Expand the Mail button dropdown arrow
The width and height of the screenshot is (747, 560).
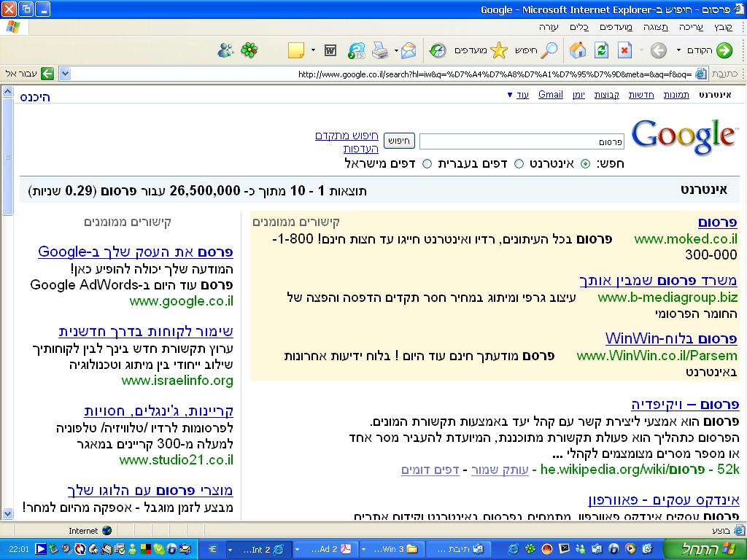click(396, 50)
